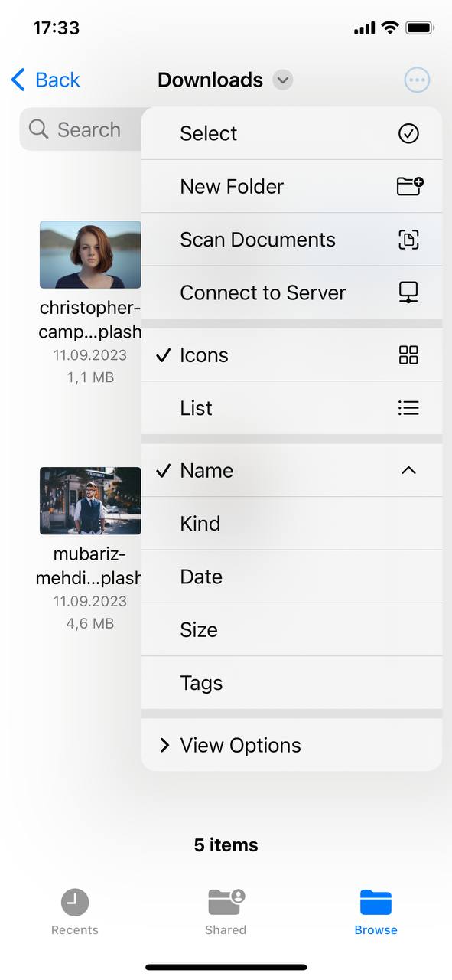Open the Downloads title dropdown chevron

[x=281, y=80]
